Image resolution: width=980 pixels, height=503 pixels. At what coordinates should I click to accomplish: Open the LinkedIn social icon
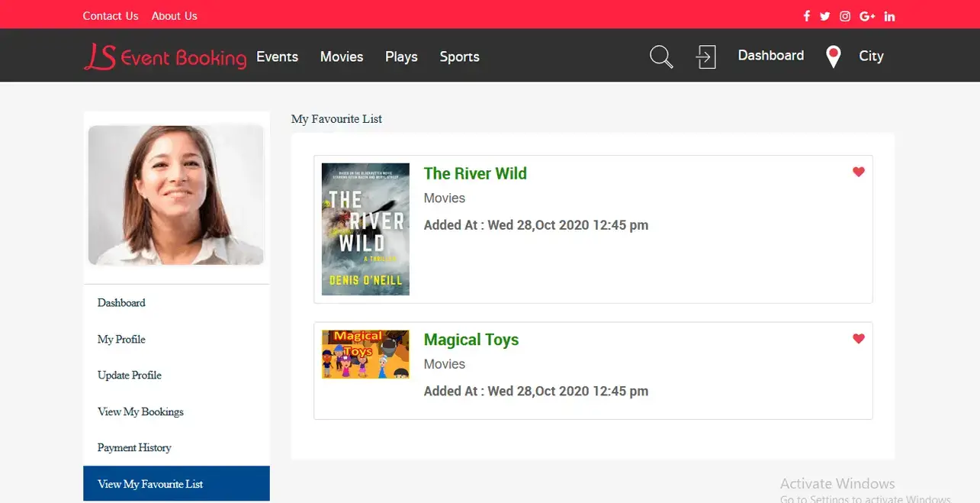pyautogui.click(x=889, y=16)
